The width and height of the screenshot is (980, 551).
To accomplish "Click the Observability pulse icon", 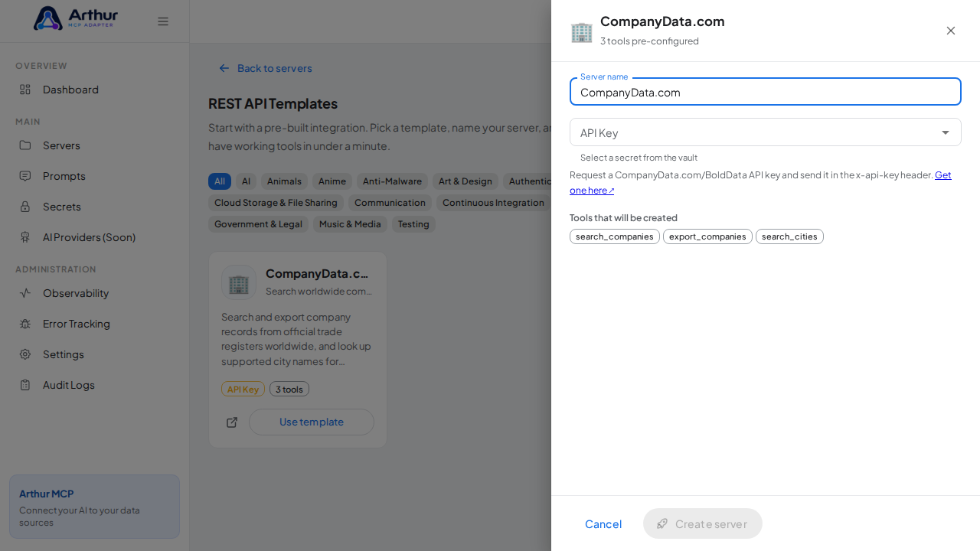I will coord(25,293).
